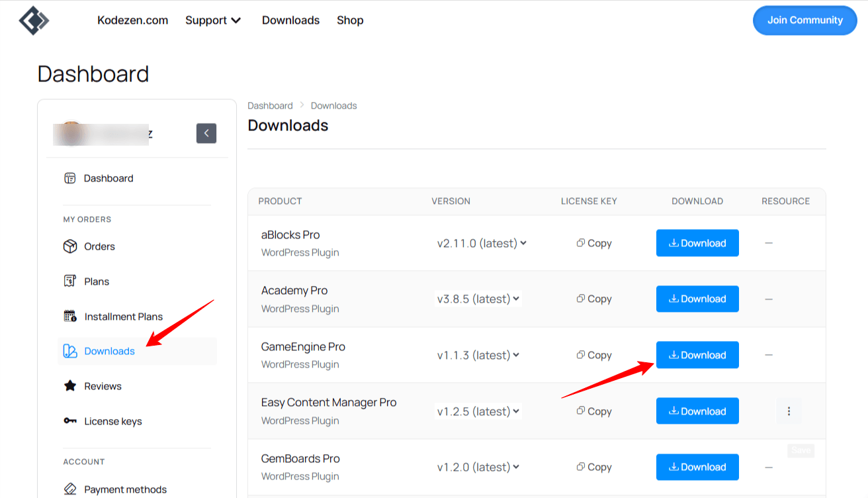Open Kodezen.com nav link
The height and width of the screenshot is (498, 868).
pyautogui.click(x=132, y=21)
